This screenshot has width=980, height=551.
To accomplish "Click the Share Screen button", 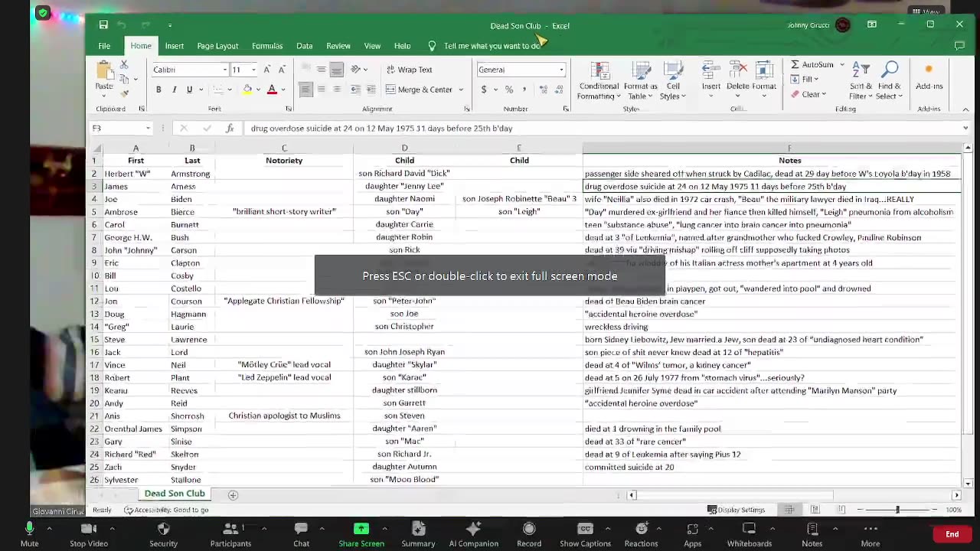I will (361, 533).
